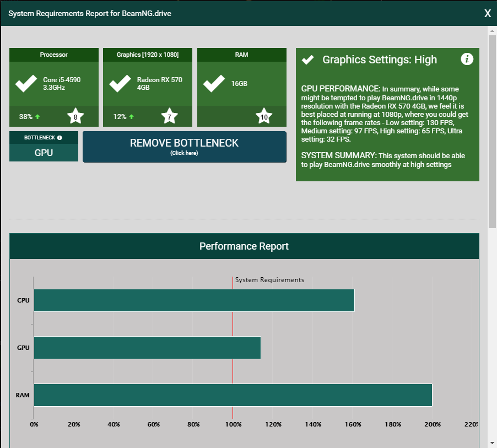Click the GPU bar in Performance Report

pos(147,348)
